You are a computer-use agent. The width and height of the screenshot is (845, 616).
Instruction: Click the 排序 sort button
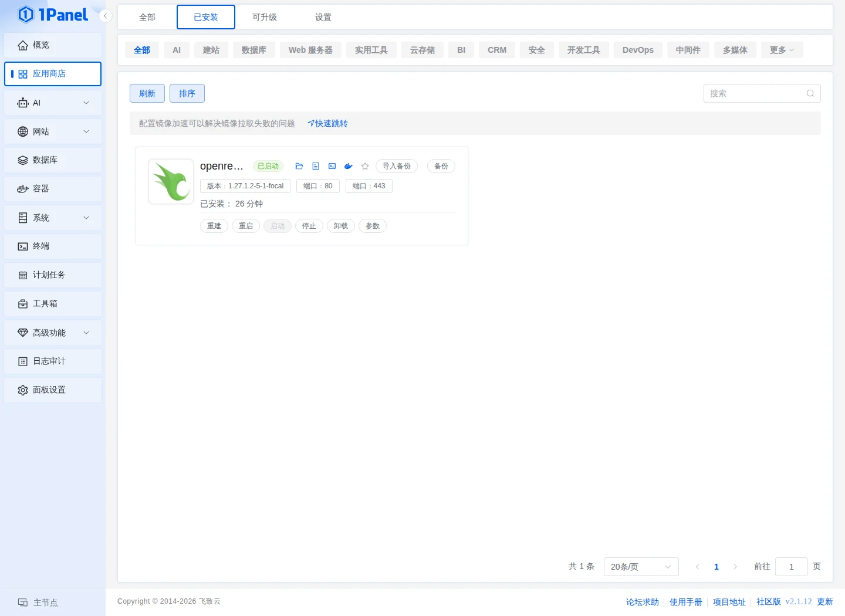[187, 93]
